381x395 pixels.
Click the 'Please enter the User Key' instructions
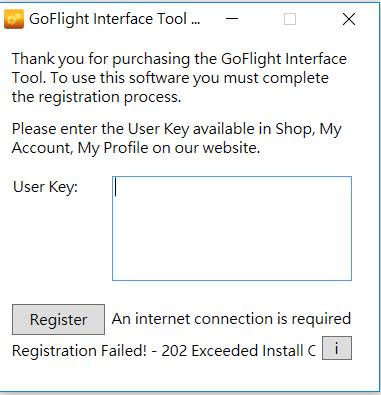click(x=177, y=138)
